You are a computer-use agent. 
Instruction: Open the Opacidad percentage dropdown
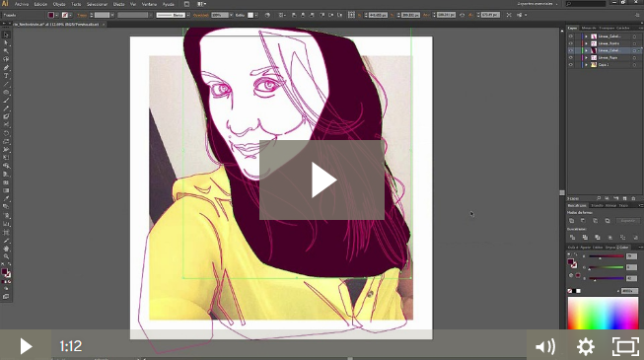[231, 15]
